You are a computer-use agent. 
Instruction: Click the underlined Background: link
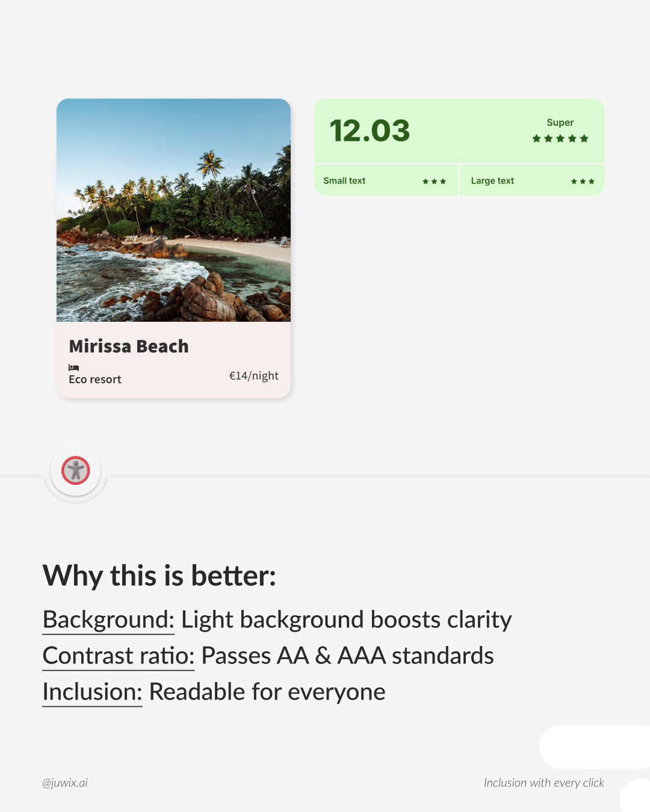pos(108,620)
